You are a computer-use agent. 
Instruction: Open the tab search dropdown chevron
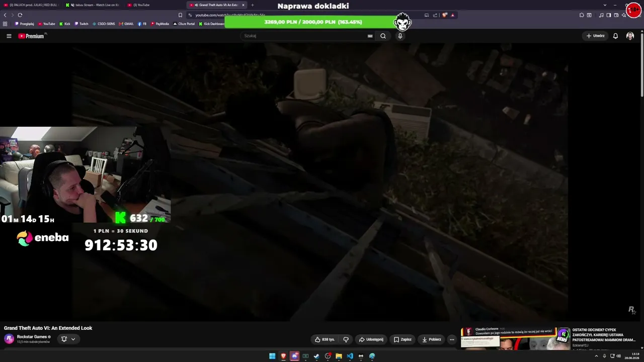605,5
